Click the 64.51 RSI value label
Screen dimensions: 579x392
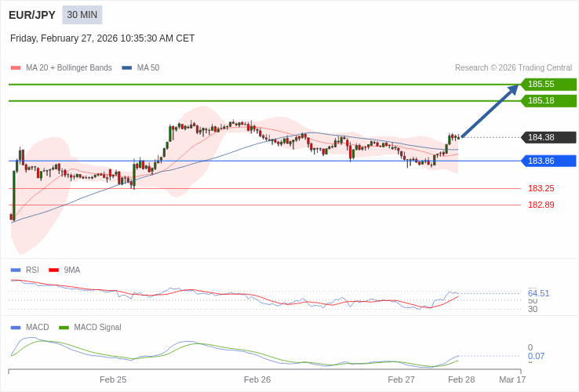[x=538, y=293]
